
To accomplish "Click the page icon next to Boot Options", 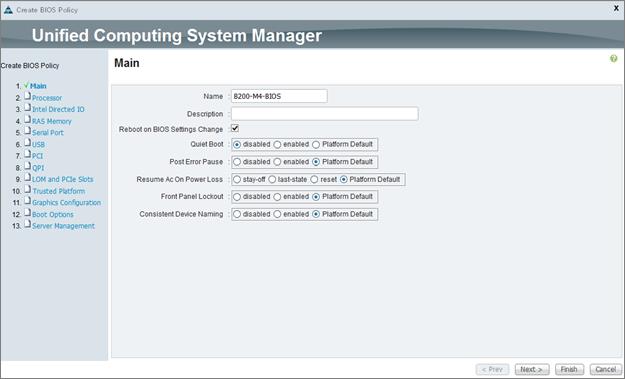I will (27, 212).
